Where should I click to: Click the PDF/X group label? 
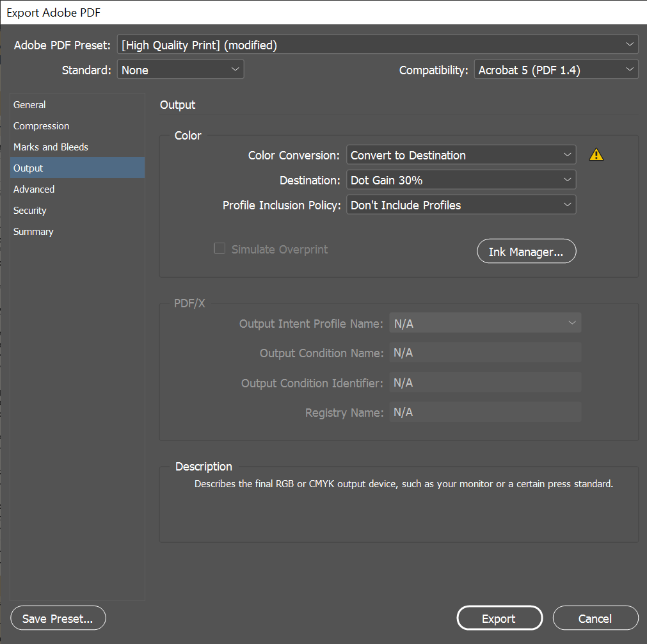[189, 303]
